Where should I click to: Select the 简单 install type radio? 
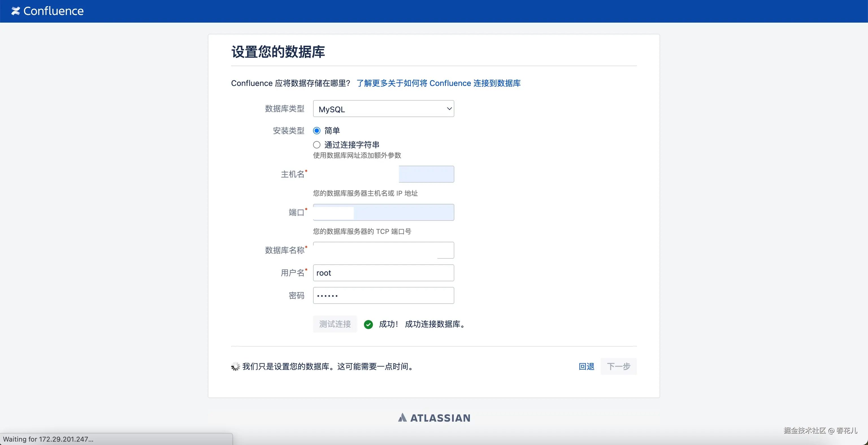coord(317,130)
